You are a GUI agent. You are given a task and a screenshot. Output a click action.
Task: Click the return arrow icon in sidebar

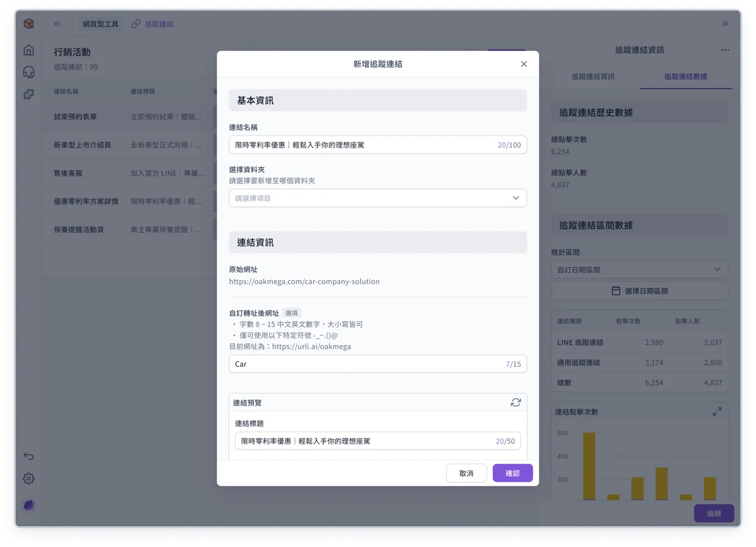click(x=28, y=456)
